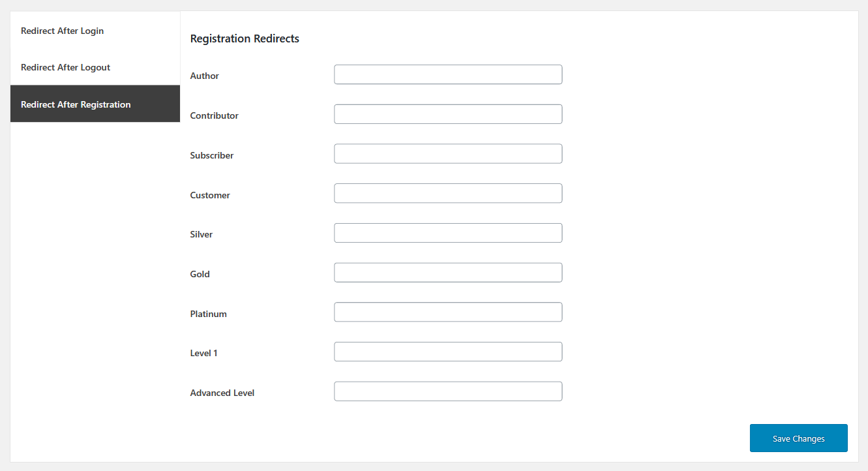Click the Subscriber field label
Image resolution: width=868 pixels, height=471 pixels.
[x=211, y=156]
